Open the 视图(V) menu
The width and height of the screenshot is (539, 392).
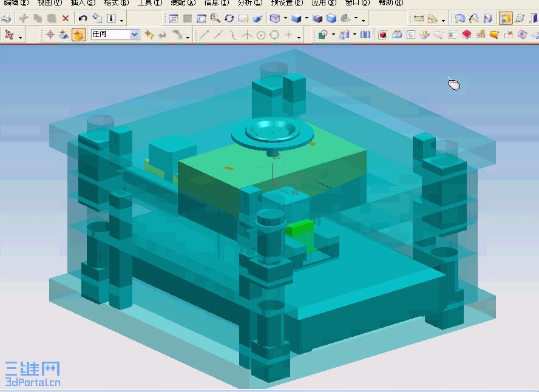(x=50, y=3)
